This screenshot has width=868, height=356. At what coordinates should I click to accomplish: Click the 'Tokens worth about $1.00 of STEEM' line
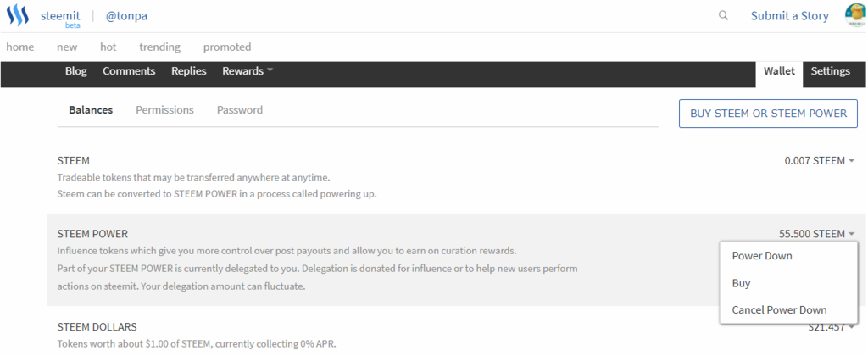[197, 344]
